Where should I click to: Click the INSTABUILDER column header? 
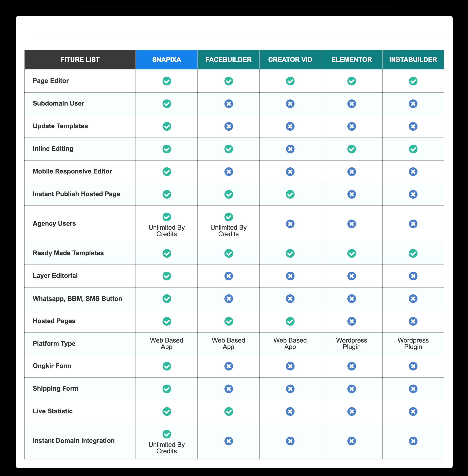pyautogui.click(x=413, y=60)
